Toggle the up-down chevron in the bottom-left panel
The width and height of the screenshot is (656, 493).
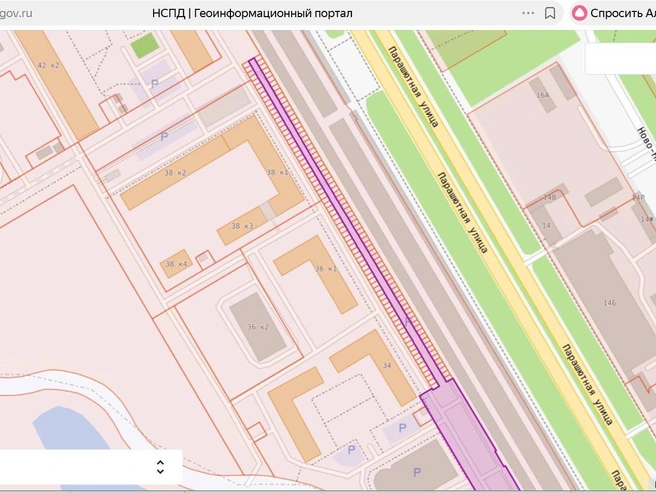(160, 467)
